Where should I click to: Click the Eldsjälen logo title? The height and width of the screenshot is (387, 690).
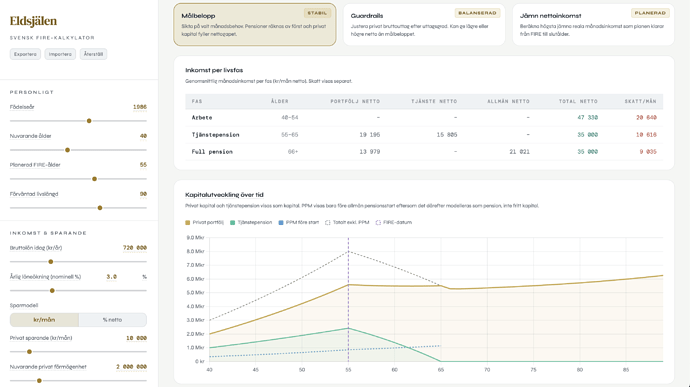(33, 21)
